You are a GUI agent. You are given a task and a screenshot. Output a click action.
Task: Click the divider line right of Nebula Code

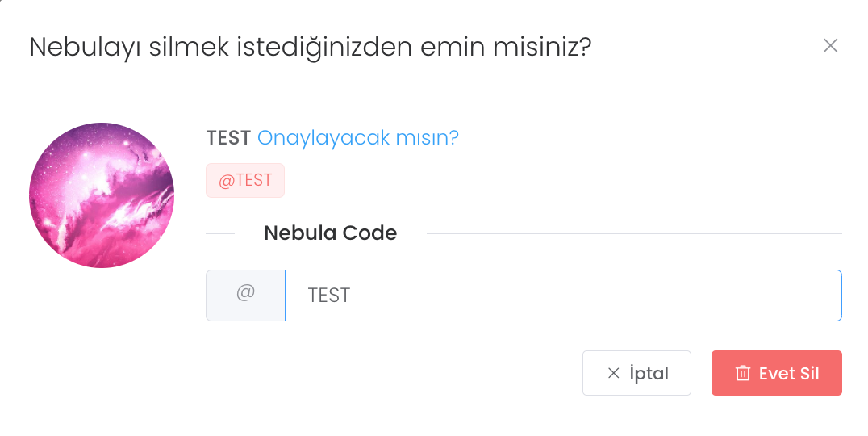[633, 234]
